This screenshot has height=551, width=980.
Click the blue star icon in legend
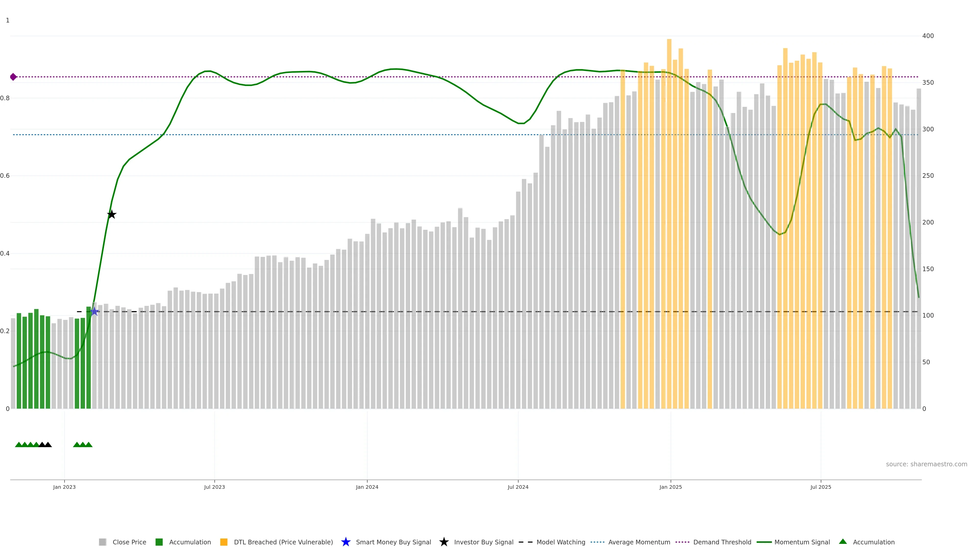346,542
